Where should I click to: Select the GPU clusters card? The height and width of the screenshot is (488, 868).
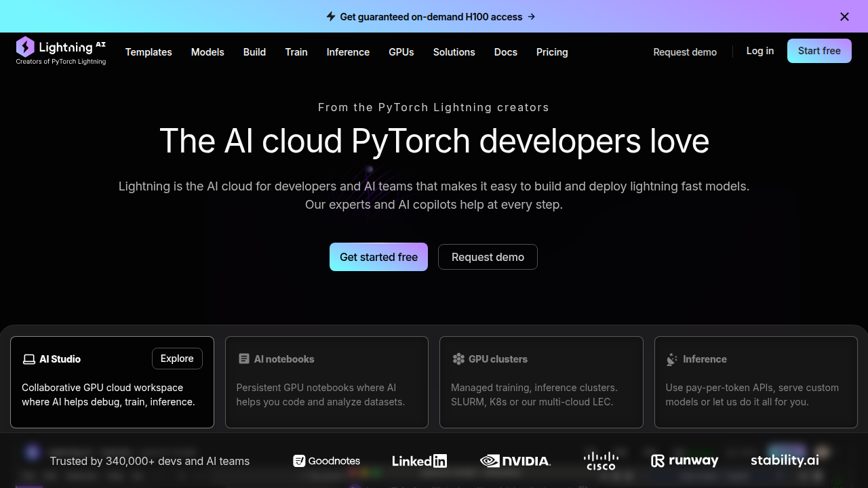(x=541, y=382)
